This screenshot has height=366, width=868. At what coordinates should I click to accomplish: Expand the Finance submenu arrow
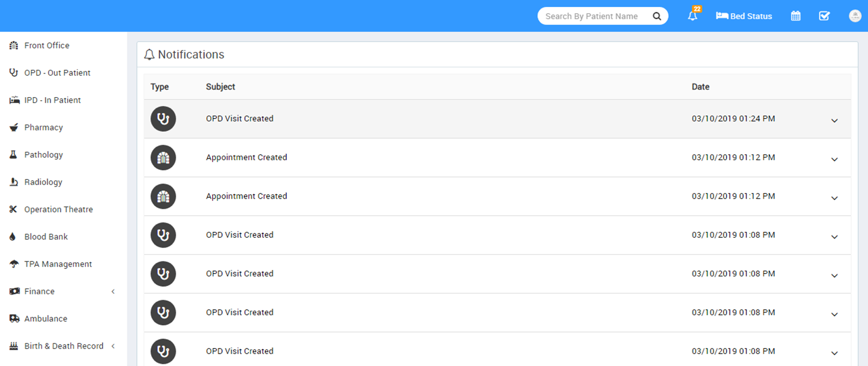coord(113,291)
